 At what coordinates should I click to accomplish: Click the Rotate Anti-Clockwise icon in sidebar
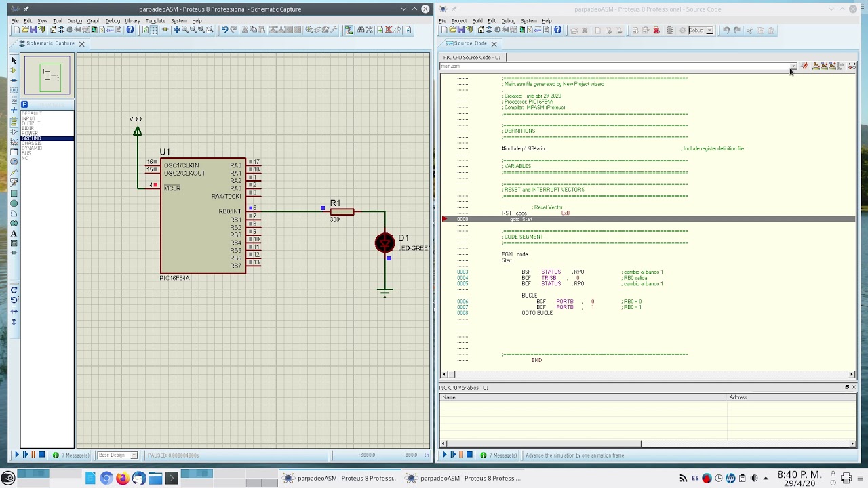pyautogui.click(x=14, y=300)
